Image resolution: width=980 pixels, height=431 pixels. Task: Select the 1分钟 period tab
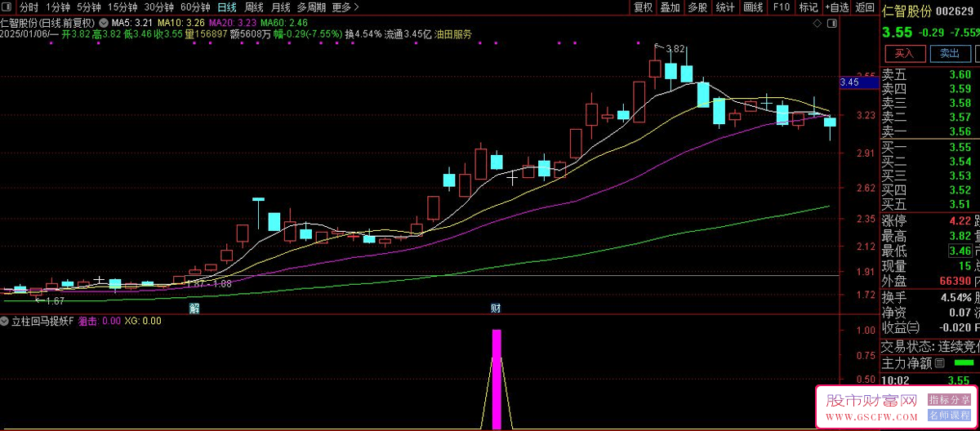pyautogui.click(x=58, y=7)
